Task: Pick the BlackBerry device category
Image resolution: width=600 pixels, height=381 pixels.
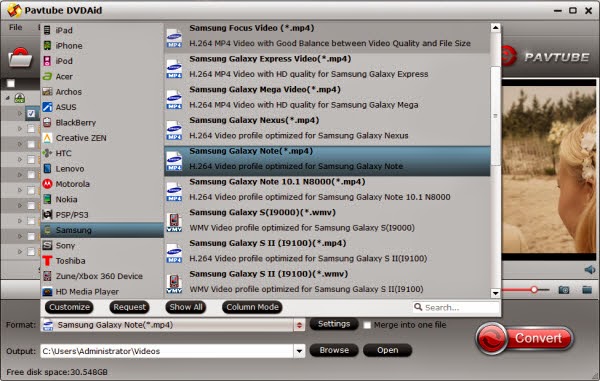Action: [x=102, y=122]
